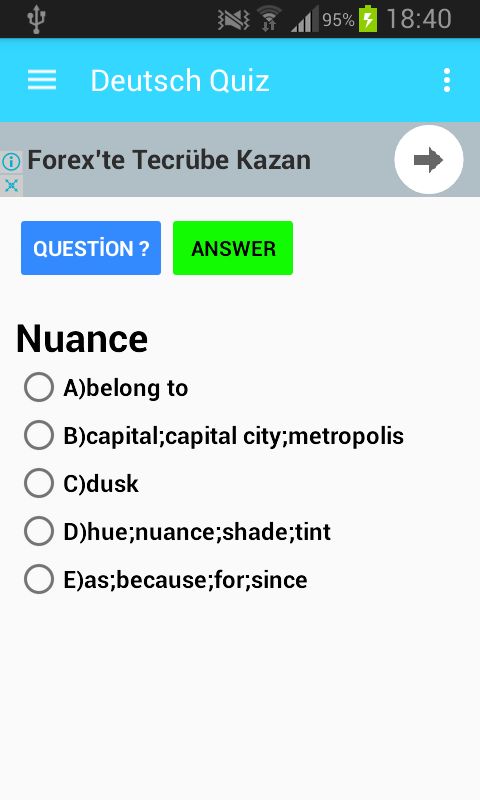Tap the USB status icon
This screenshot has width=480, height=800.
point(36,19)
